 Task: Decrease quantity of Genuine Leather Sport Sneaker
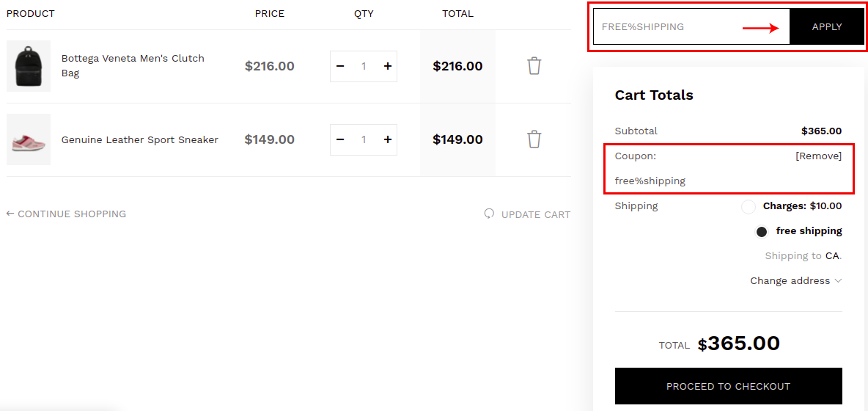click(x=340, y=139)
